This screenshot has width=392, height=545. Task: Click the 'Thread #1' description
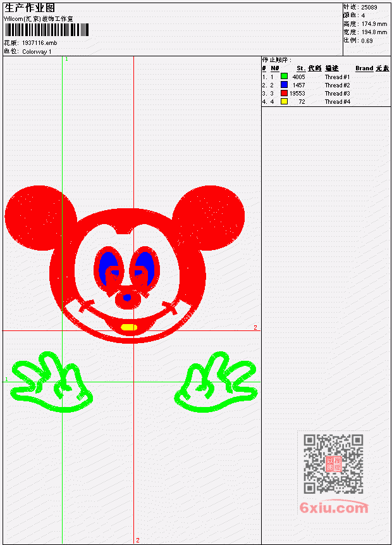point(337,77)
